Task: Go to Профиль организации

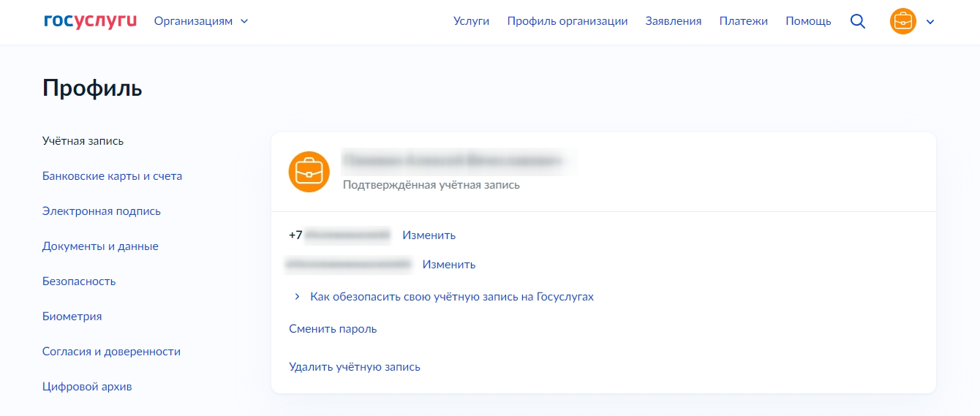Action: pos(568,21)
